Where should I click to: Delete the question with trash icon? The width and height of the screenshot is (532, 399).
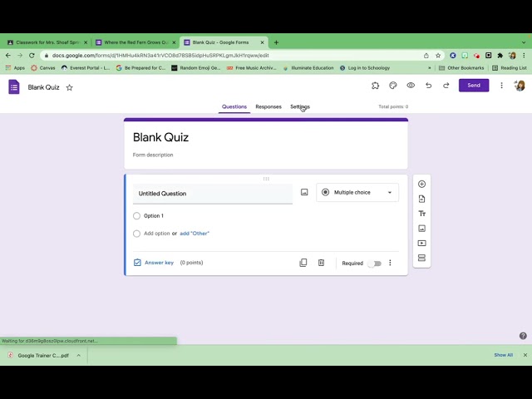click(321, 263)
